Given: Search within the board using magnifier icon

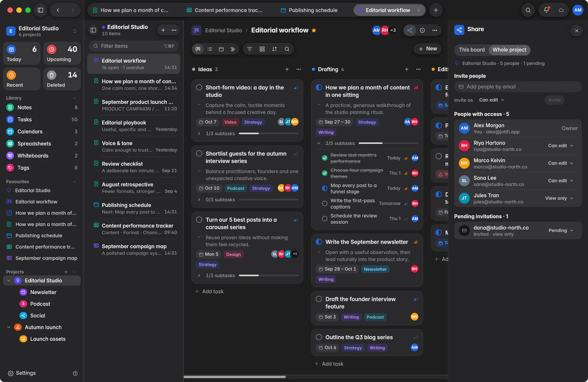Looking at the screenshot, I should tap(287, 49).
